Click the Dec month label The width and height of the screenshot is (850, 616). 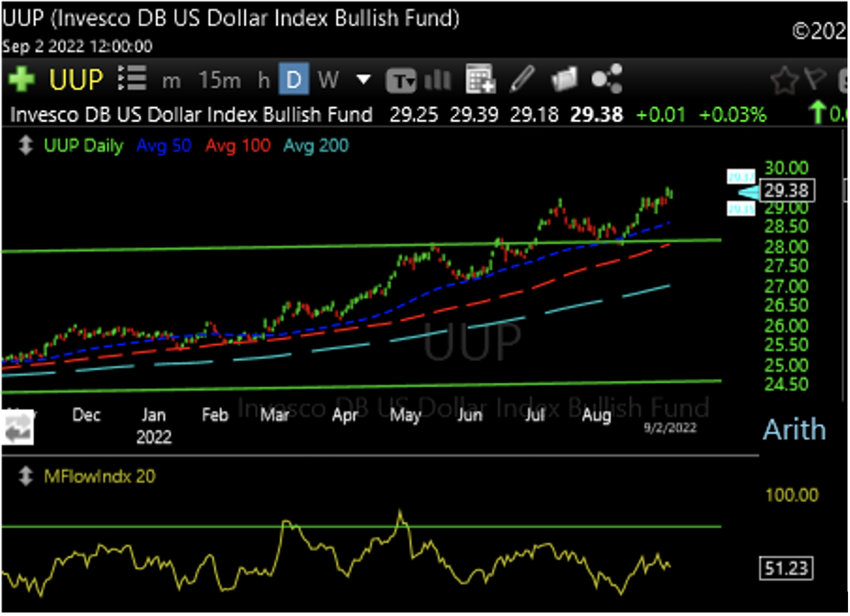tap(87, 415)
